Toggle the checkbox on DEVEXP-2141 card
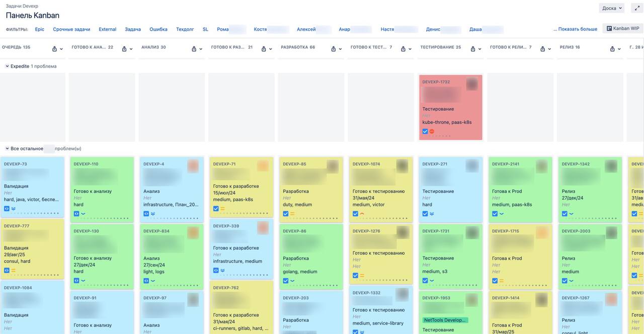The width and height of the screenshot is (644, 334). point(494,213)
